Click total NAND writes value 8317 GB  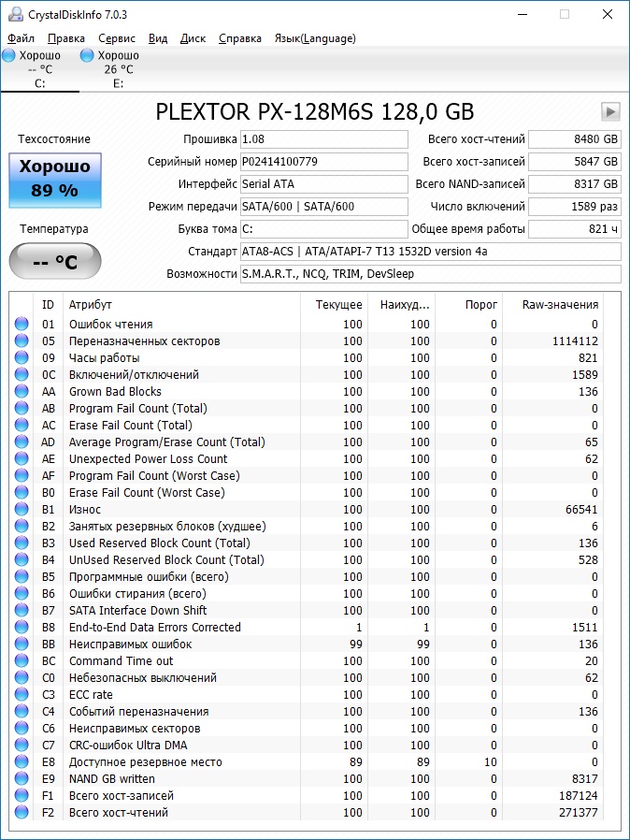point(574,184)
